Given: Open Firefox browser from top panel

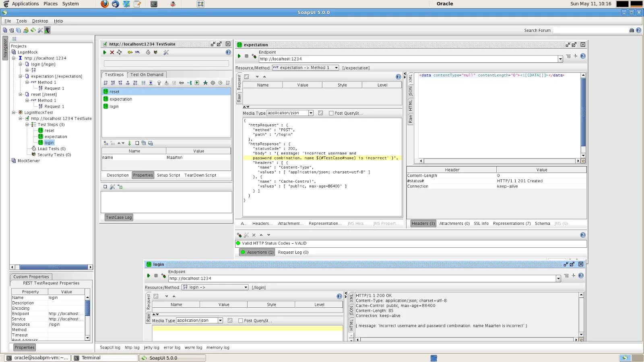Looking at the screenshot, I should tap(105, 4).
